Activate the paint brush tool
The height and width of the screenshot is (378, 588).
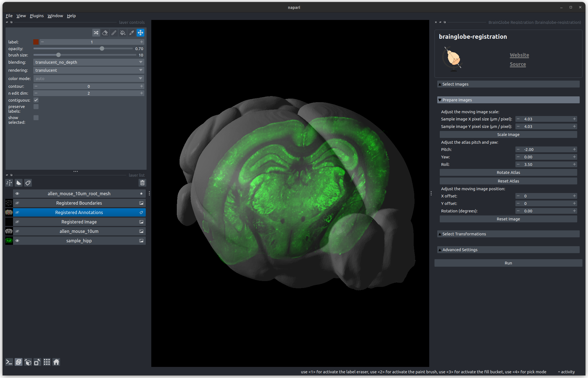[114, 33]
